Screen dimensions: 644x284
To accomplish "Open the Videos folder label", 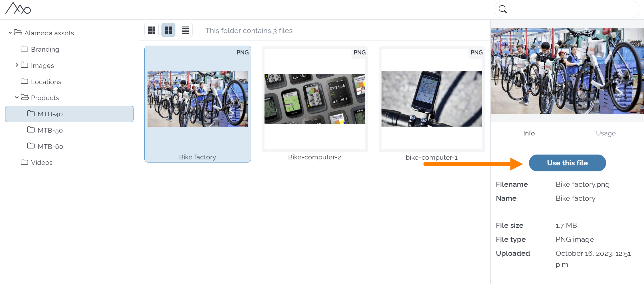I will 42,163.
